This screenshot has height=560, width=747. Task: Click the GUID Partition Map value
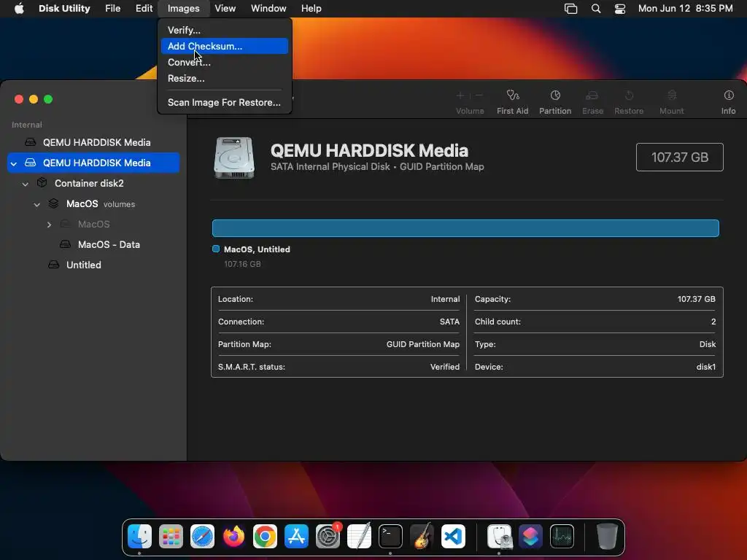[423, 344]
